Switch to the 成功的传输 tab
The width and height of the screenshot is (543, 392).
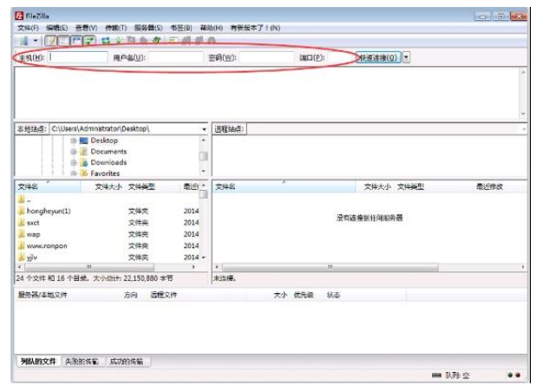coord(127,362)
